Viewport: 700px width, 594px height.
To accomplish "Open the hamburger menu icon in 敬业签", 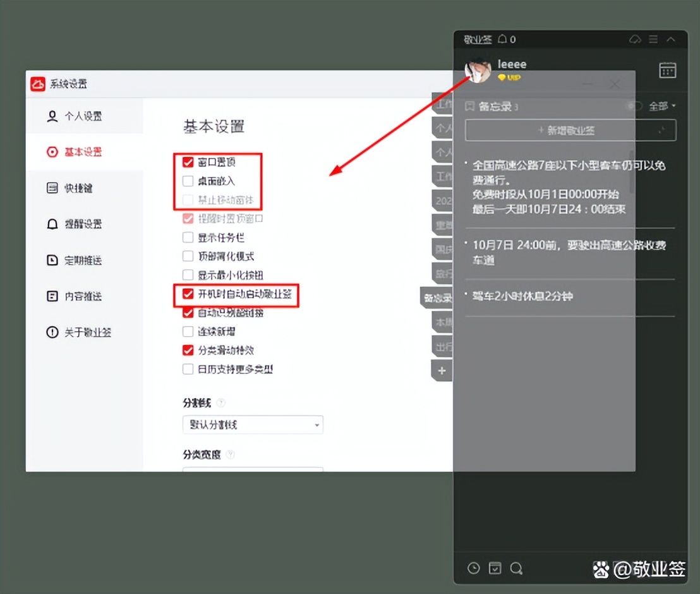I will pyautogui.click(x=653, y=39).
